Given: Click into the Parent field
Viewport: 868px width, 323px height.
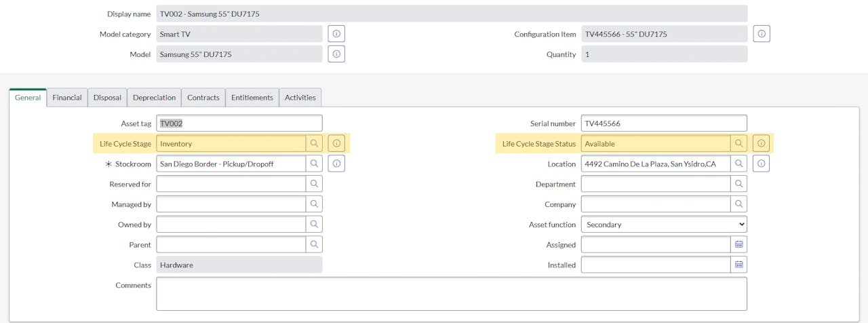Looking at the screenshot, I should (231, 245).
